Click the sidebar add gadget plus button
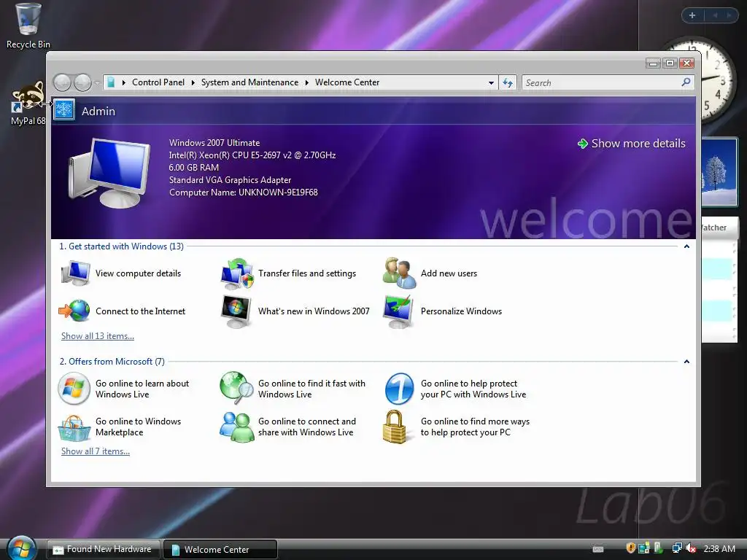Image resolution: width=747 pixels, height=560 pixels. pos(692,15)
